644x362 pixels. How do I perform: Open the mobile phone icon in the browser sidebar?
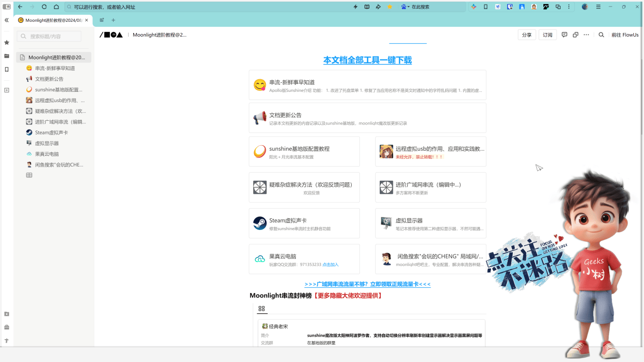(x=7, y=69)
